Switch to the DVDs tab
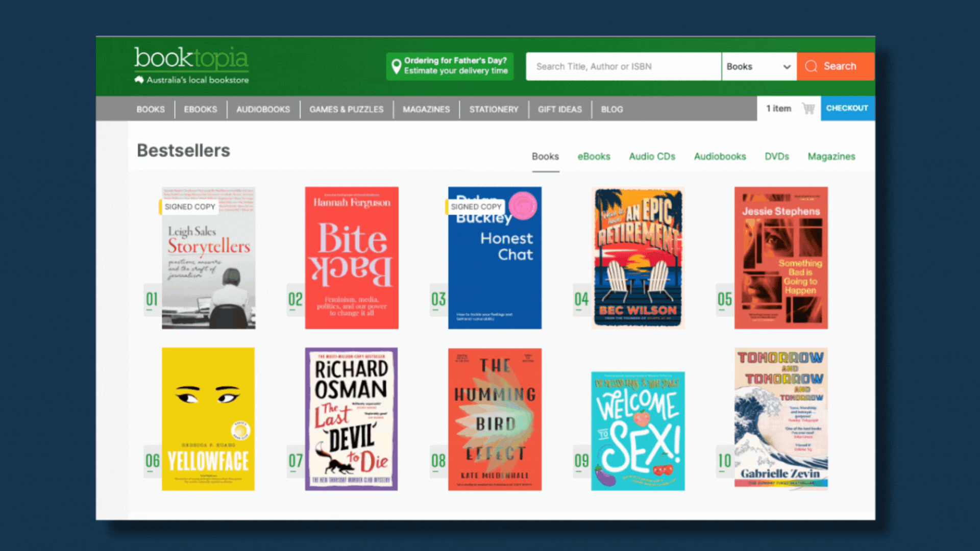The height and width of the screenshot is (551, 980). [776, 156]
